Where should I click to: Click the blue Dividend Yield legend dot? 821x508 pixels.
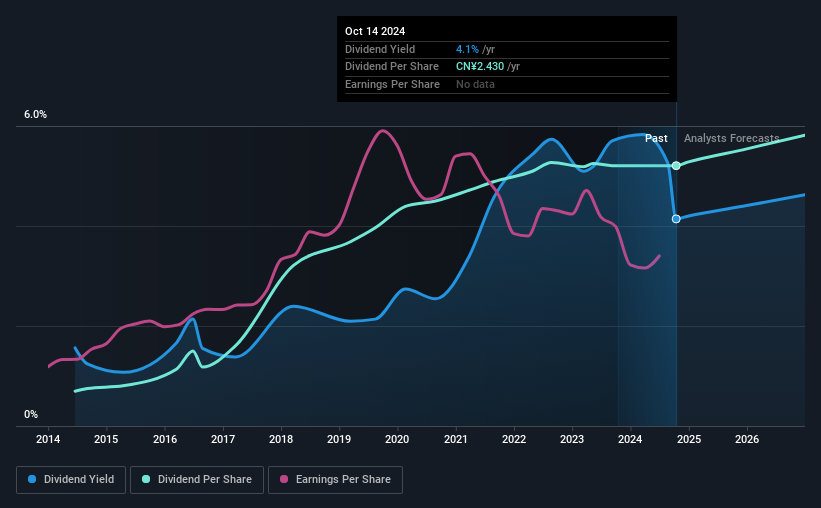pyautogui.click(x=32, y=479)
